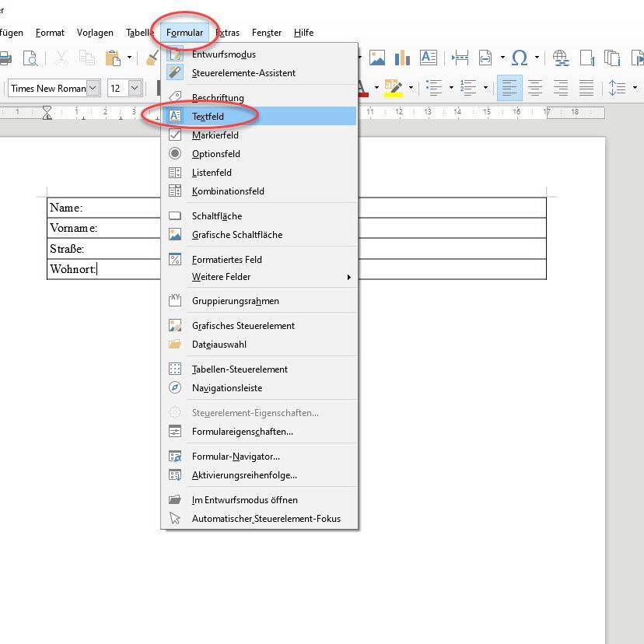Expand the paste options dropdown arrow
Screen dimensions: 644x644
point(129,58)
